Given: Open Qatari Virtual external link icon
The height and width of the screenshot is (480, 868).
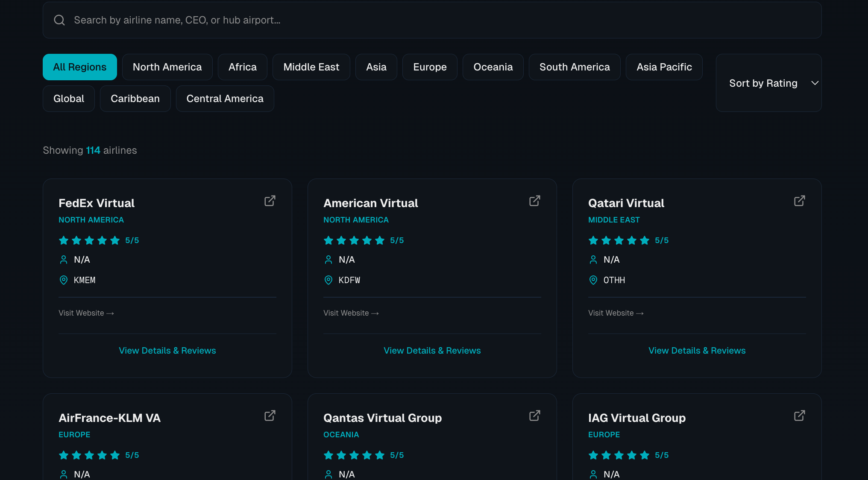Looking at the screenshot, I should coord(799,201).
